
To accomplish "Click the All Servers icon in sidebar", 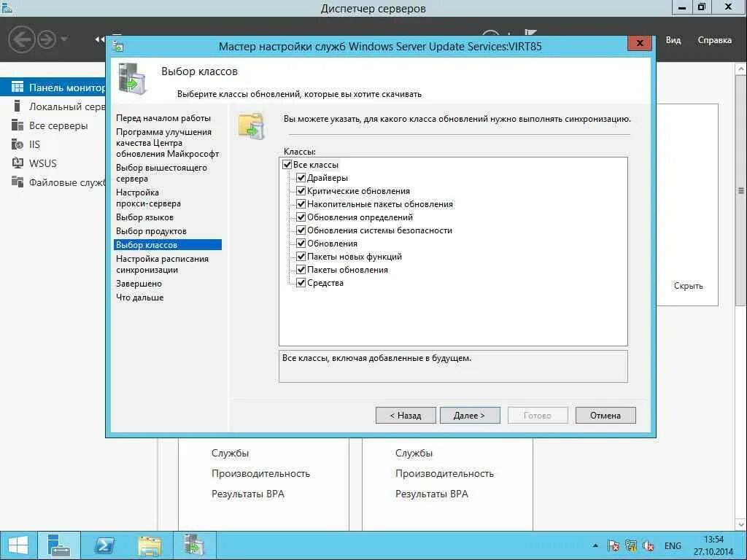I will (x=18, y=125).
